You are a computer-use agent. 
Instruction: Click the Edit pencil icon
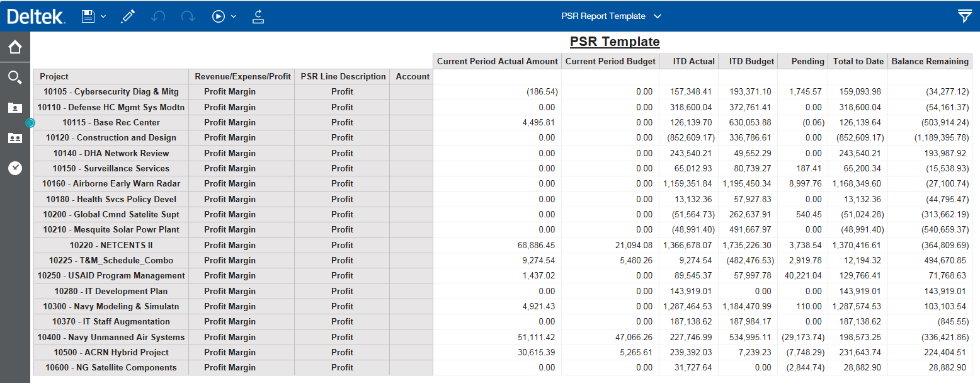click(x=128, y=16)
